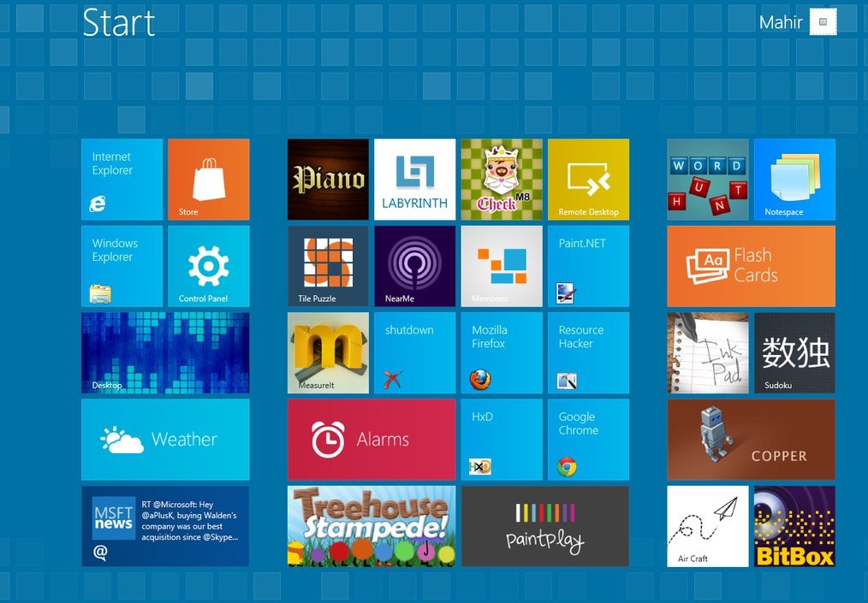Open the paintplay tile

[545, 526]
